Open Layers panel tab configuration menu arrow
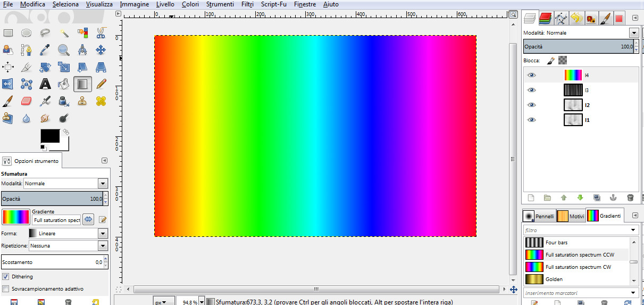The width and height of the screenshot is (644, 305). point(635,18)
